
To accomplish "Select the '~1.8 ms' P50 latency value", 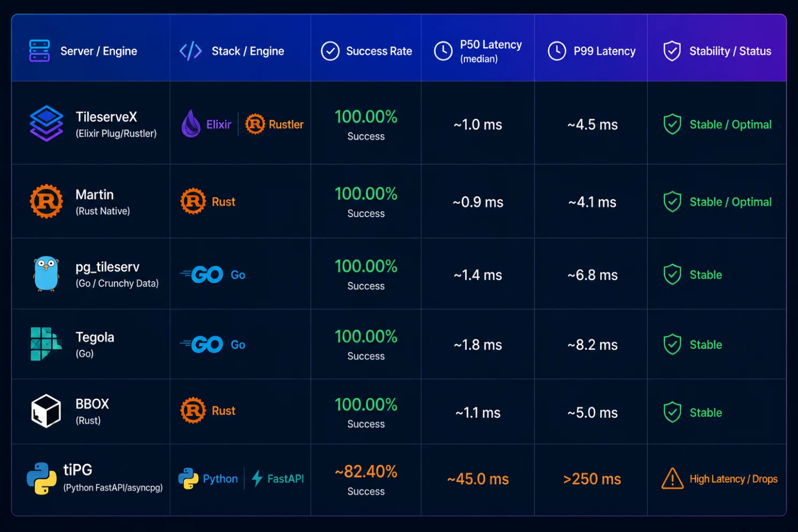I will coord(478,345).
